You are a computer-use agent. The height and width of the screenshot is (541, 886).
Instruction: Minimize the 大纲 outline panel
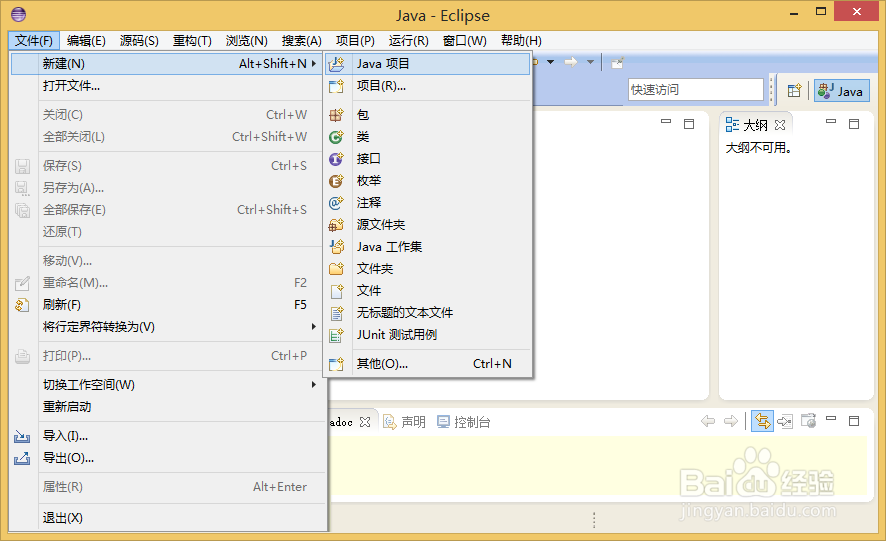pos(831,122)
